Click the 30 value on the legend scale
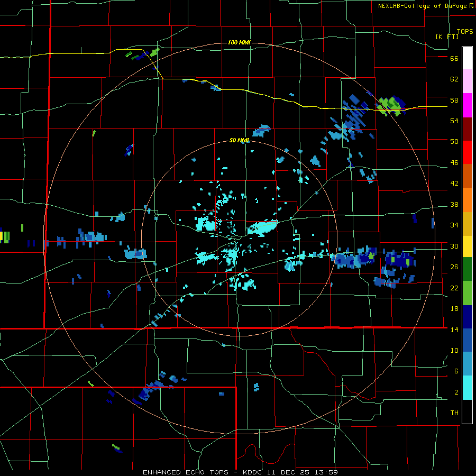This screenshot has width=476, height=476. [454, 246]
